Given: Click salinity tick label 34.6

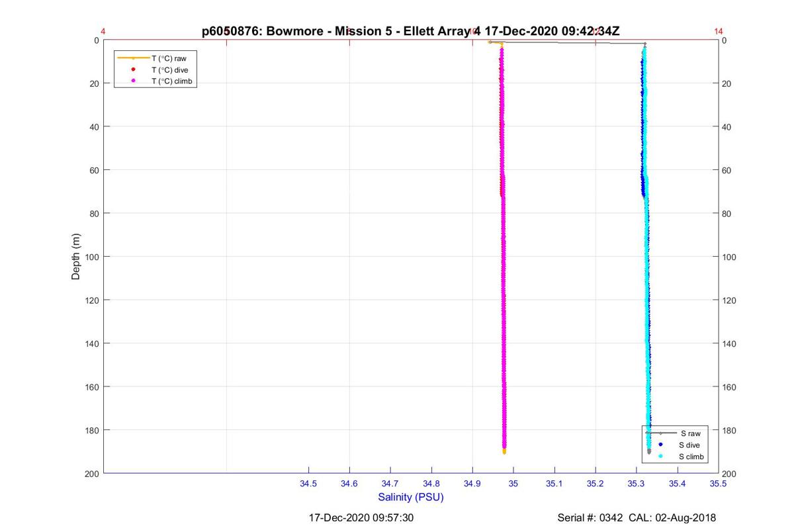Looking at the screenshot, I should click(349, 484).
